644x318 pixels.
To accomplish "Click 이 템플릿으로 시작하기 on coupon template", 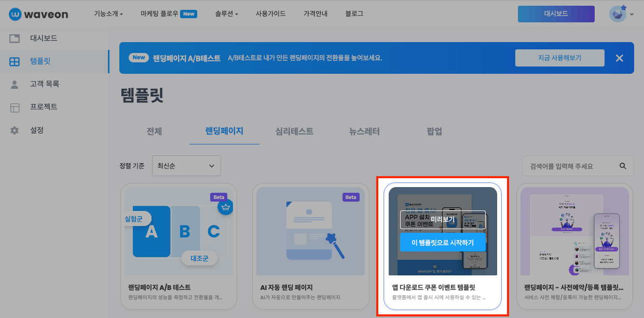I will (442, 244).
